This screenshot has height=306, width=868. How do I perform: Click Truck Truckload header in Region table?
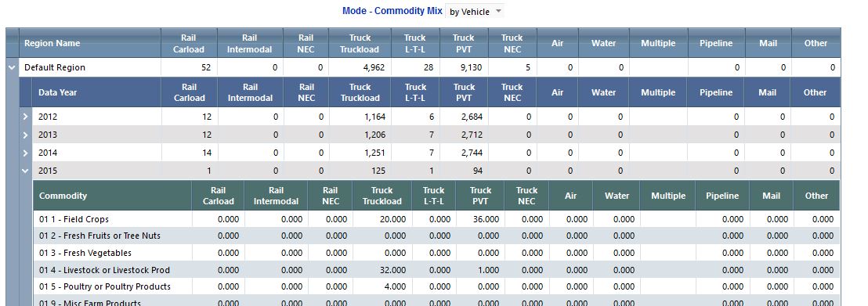pos(360,43)
